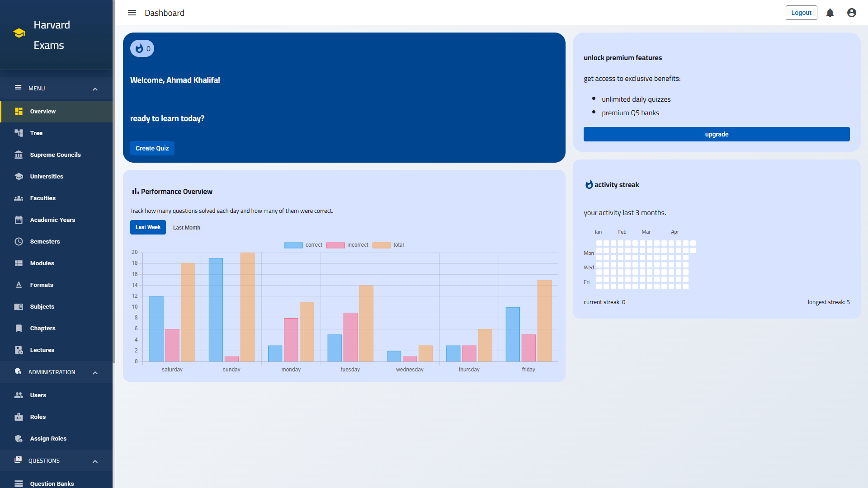Select the Tree icon in sidebar

(19, 133)
